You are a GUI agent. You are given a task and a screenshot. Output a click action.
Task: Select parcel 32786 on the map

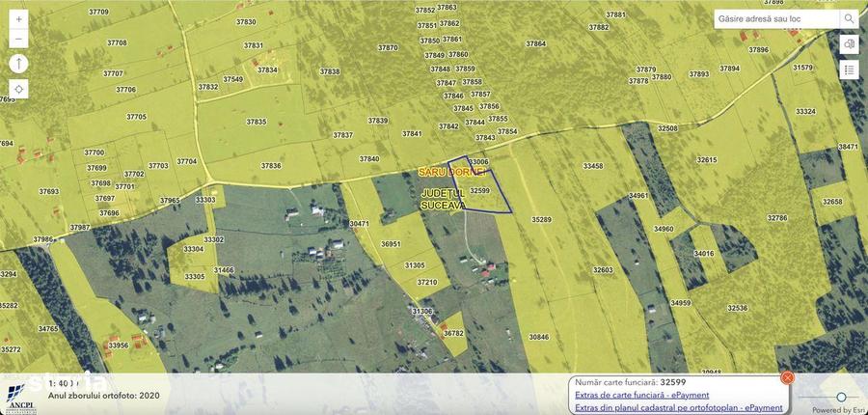point(777,218)
